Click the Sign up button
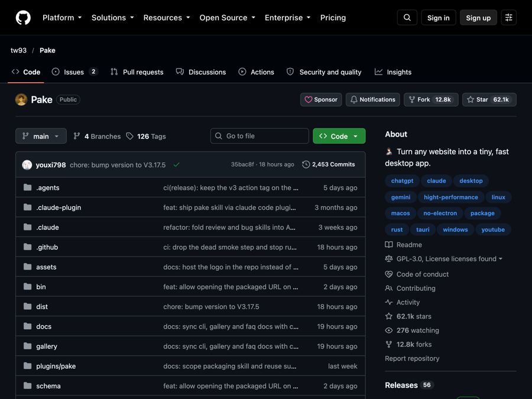The height and width of the screenshot is (399, 532). [x=478, y=18]
